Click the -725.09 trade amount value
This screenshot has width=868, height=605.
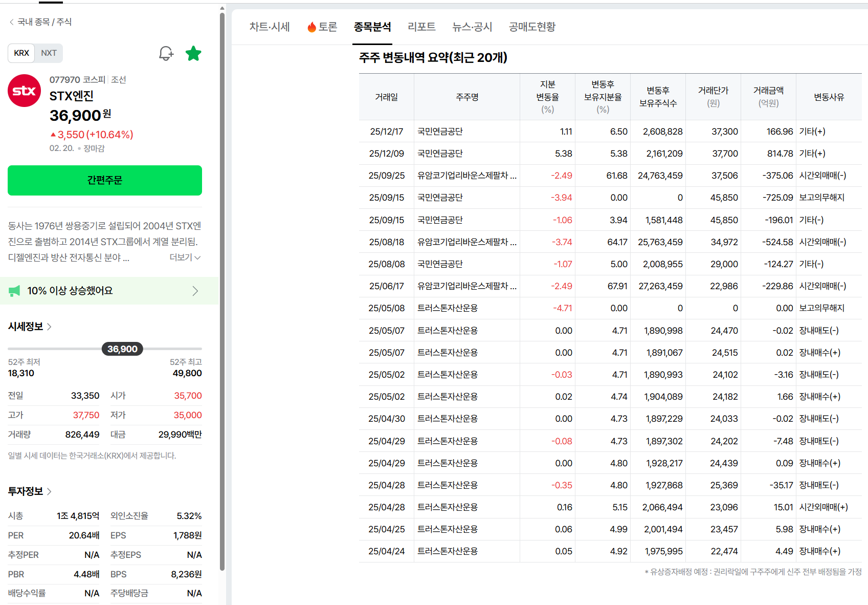[777, 198]
